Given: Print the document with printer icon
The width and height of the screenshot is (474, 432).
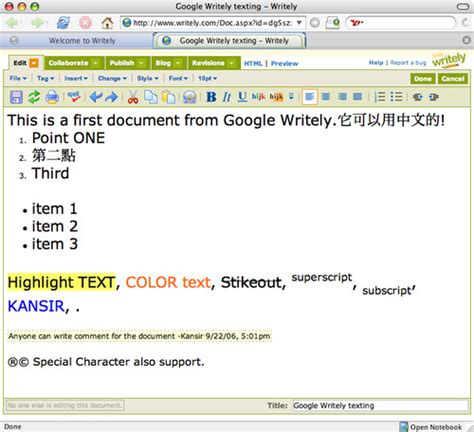Looking at the screenshot, I should coord(52,97).
